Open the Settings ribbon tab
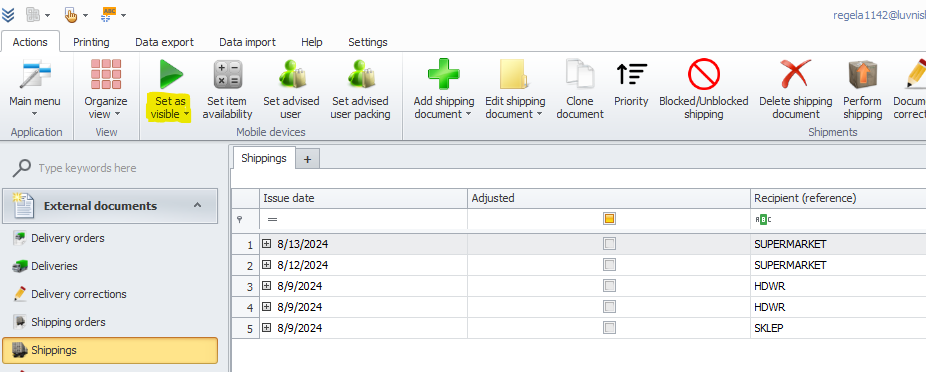 tap(368, 42)
